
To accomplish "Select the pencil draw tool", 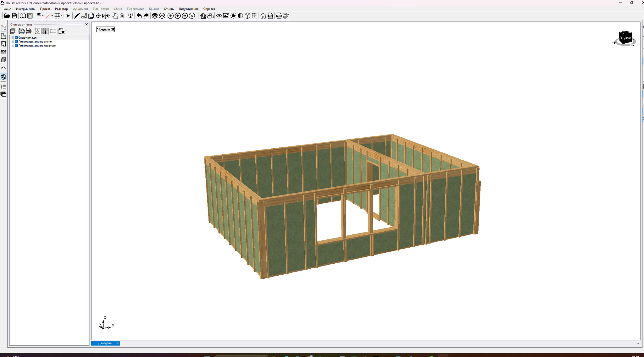I will point(76,16).
